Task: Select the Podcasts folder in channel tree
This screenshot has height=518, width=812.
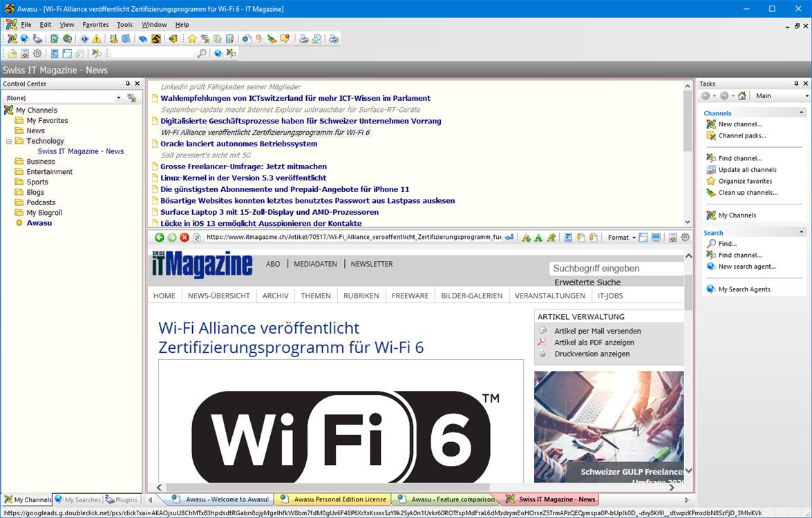Action: [x=41, y=203]
